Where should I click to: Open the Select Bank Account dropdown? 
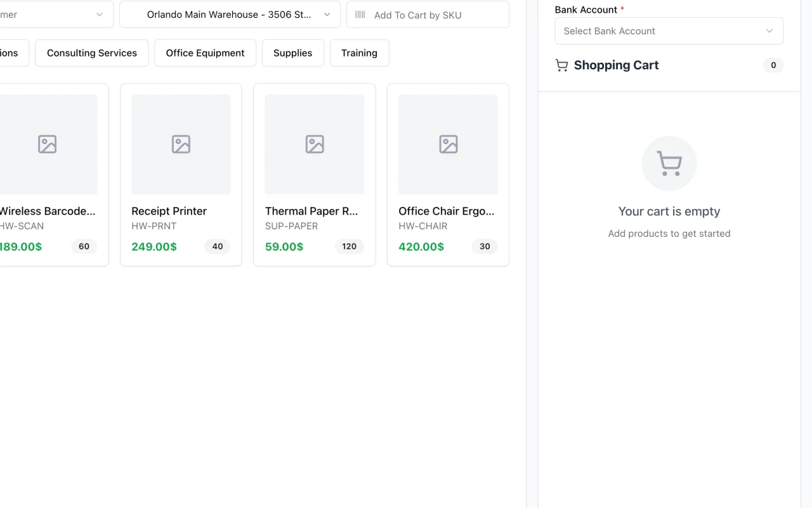click(669, 31)
